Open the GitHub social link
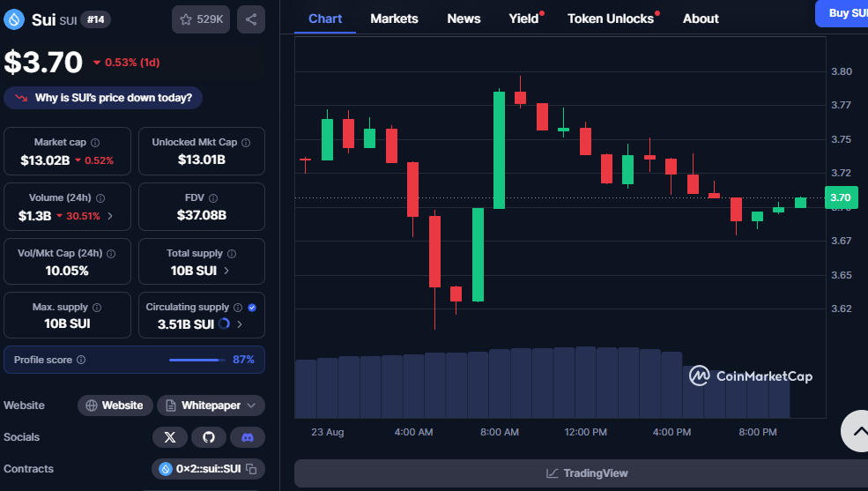868x491 pixels. tap(209, 437)
